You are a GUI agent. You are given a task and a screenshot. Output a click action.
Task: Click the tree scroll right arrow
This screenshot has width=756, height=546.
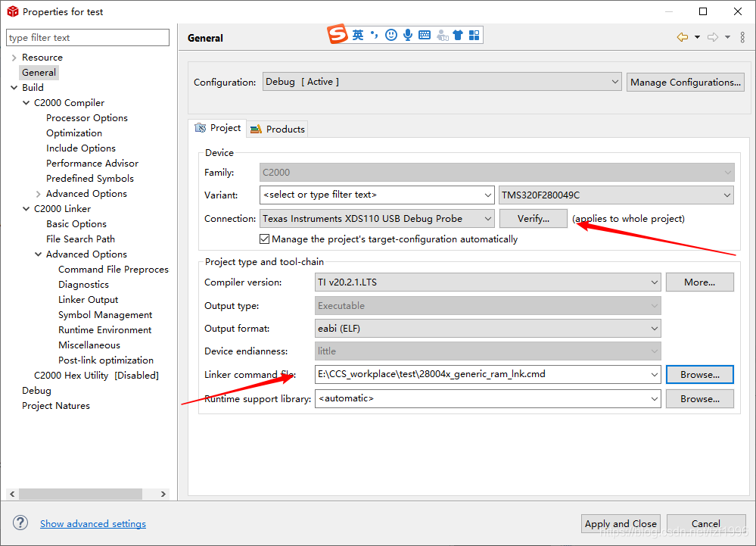[x=163, y=494]
